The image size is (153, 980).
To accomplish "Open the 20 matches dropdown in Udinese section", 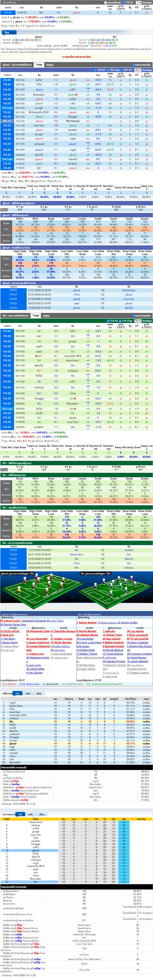I will [x=138, y=70].
